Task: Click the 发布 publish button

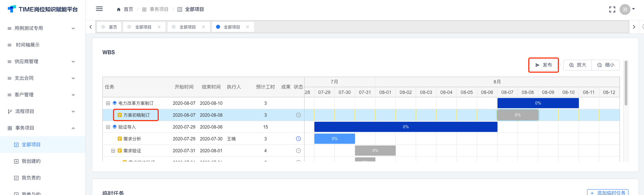Action: click(544, 65)
